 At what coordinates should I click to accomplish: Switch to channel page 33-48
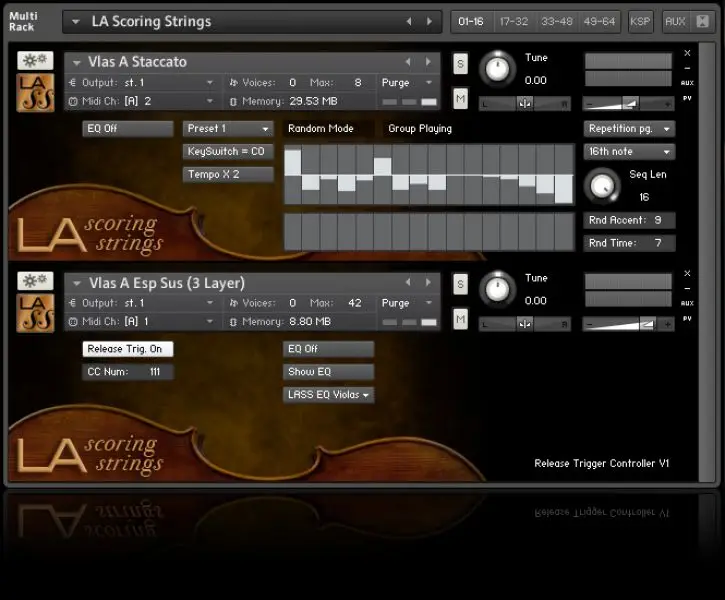[557, 21]
